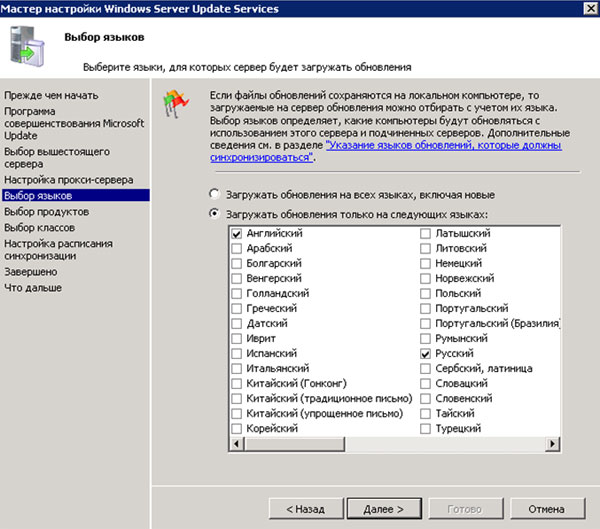Go to Выбор классов step
Image resolution: width=600 pixels, height=529 pixels.
[39, 228]
